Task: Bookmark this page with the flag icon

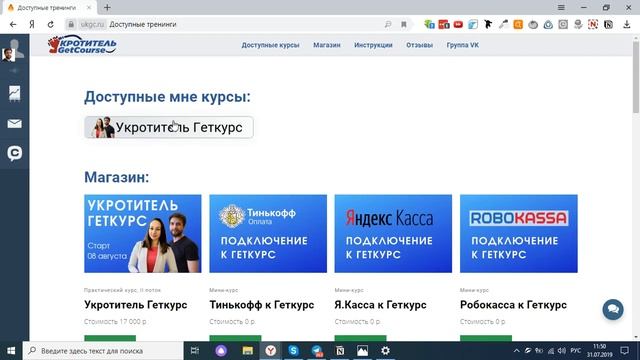Action: coord(404,24)
